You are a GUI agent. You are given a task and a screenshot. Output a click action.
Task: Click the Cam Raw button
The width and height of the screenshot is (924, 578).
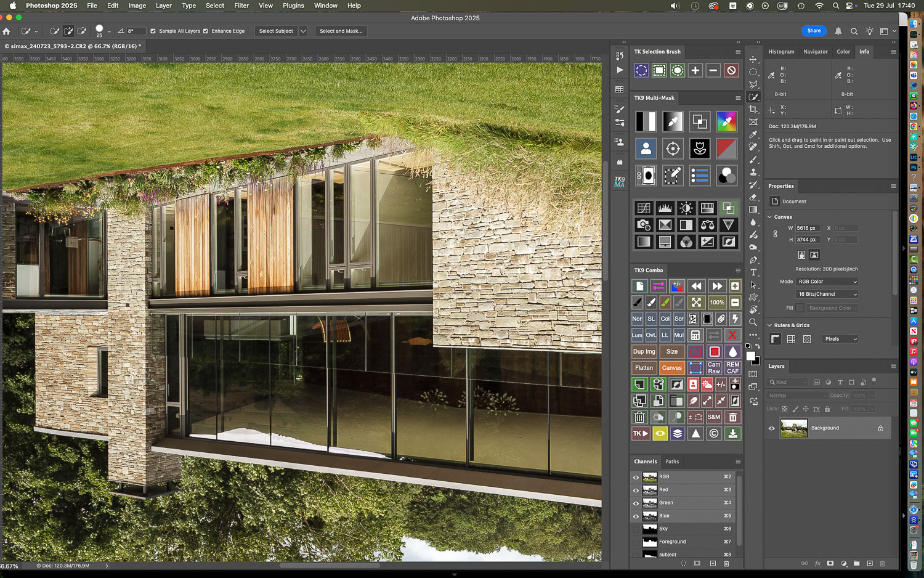714,368
